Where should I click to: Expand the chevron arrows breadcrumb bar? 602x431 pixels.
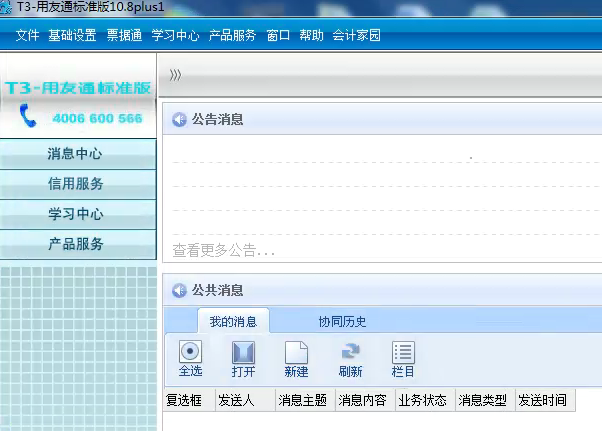pos(175,75)
